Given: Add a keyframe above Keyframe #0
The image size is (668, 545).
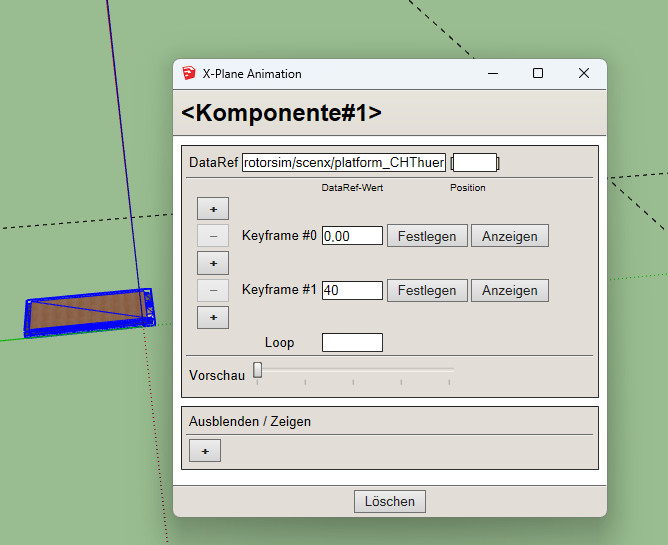Looking at the screenshot, I should click(213, 208).
